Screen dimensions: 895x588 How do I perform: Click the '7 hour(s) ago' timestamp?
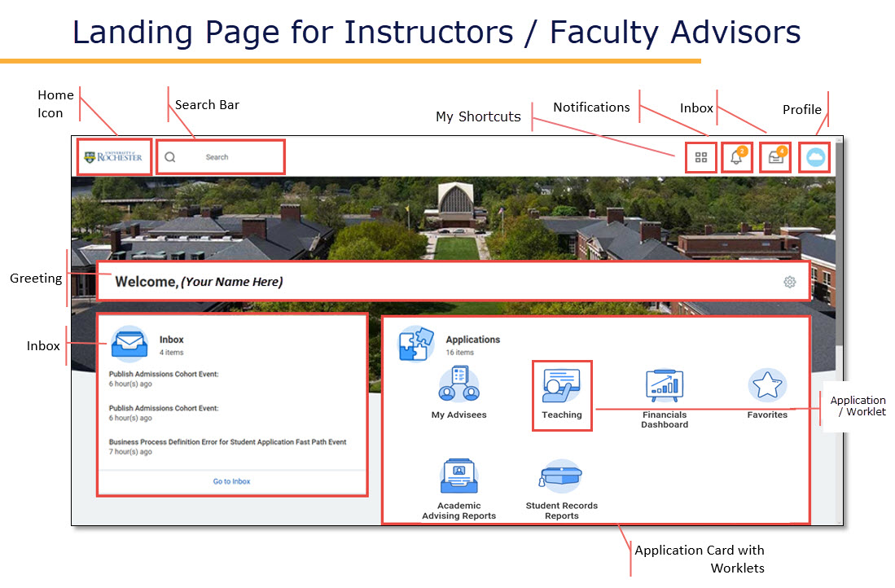click(131, 452)
